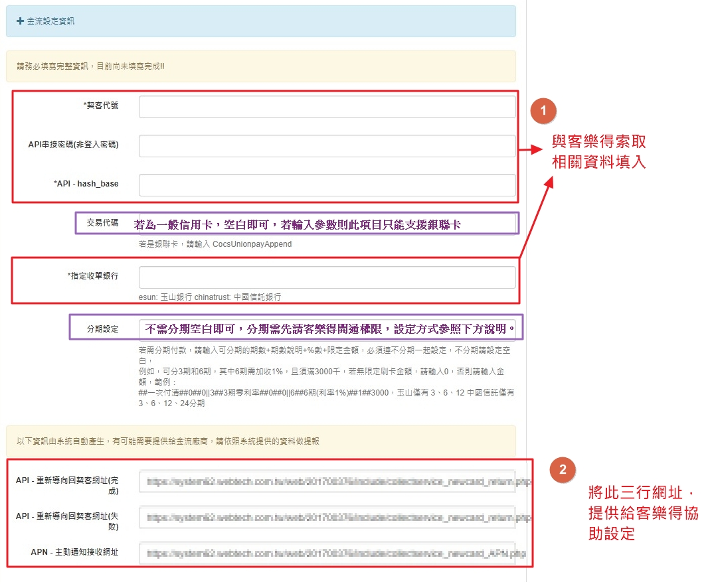Click the APN 主動通知接收網址 URL field
The height and width of the screenshot is (588, 714).
tap(327, 553)
